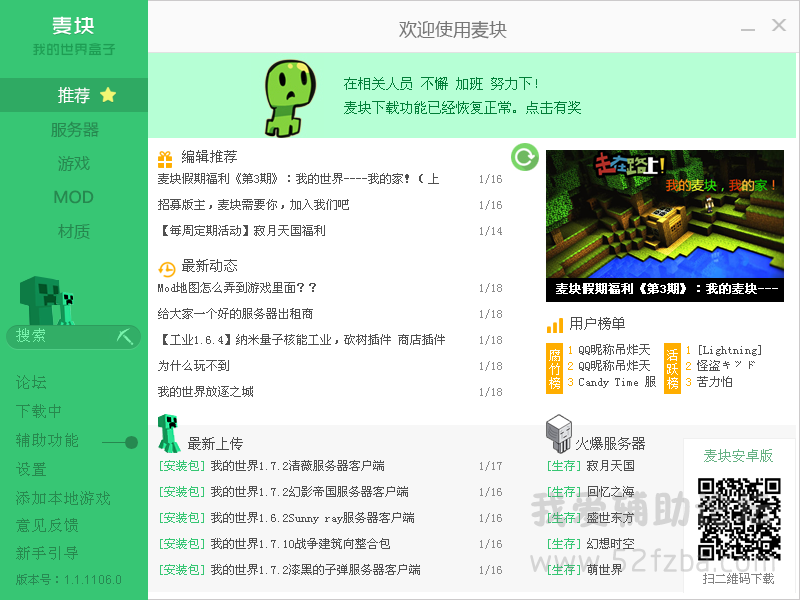Close the 麦块 window

point(779,25)
